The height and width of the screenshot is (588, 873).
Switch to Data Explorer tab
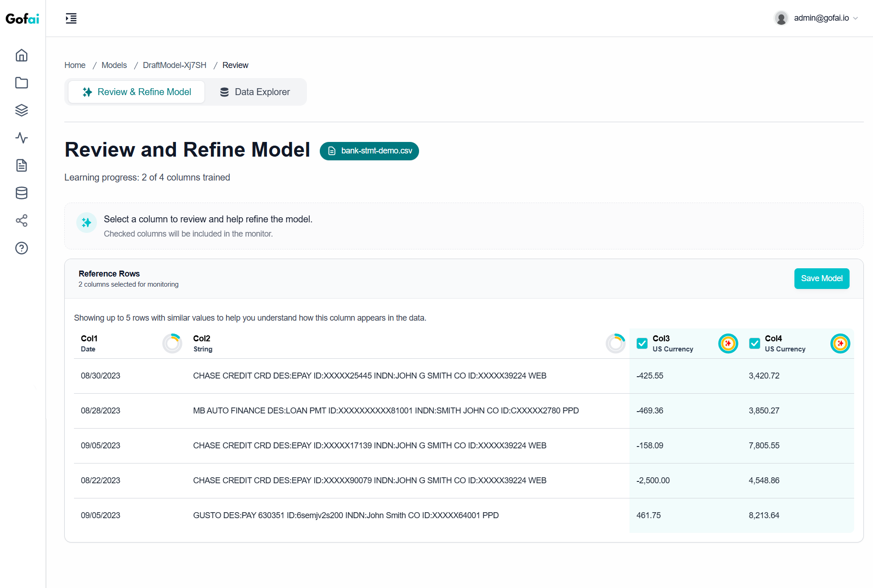point(255,92)
